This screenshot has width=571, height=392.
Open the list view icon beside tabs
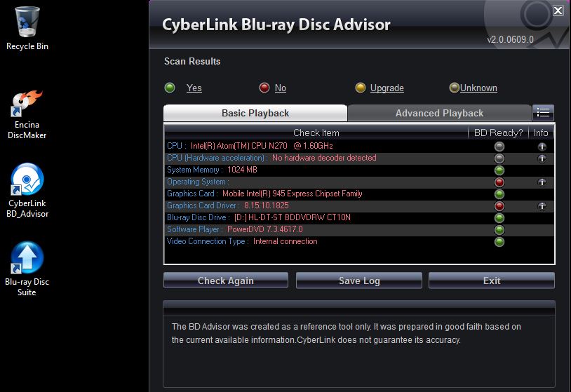click(x=543, y=113)
